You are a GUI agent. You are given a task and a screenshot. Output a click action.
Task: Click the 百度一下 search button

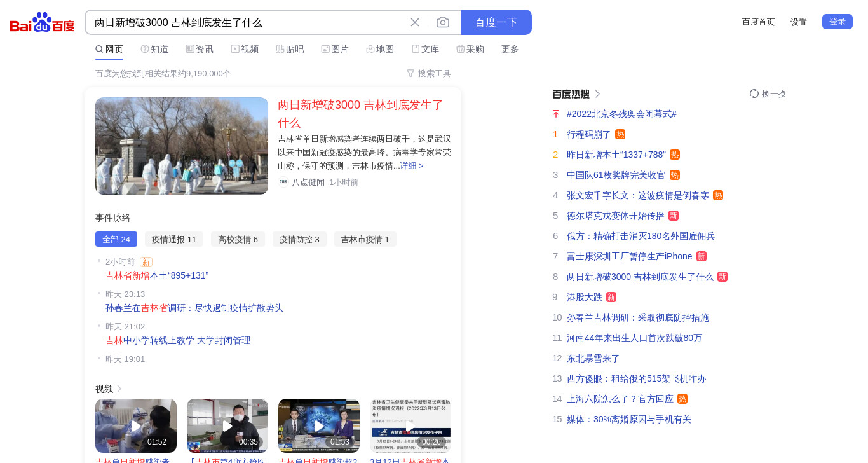[496, 22]
